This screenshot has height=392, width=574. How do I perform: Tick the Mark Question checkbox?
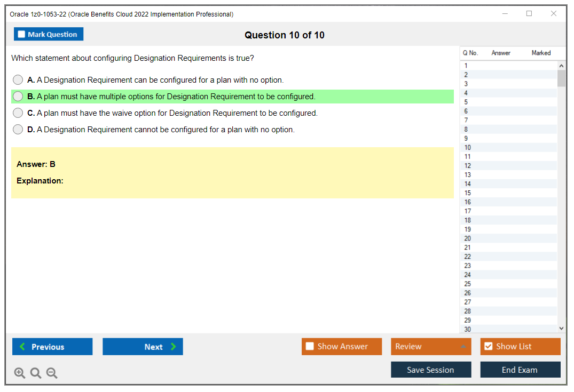22,35
